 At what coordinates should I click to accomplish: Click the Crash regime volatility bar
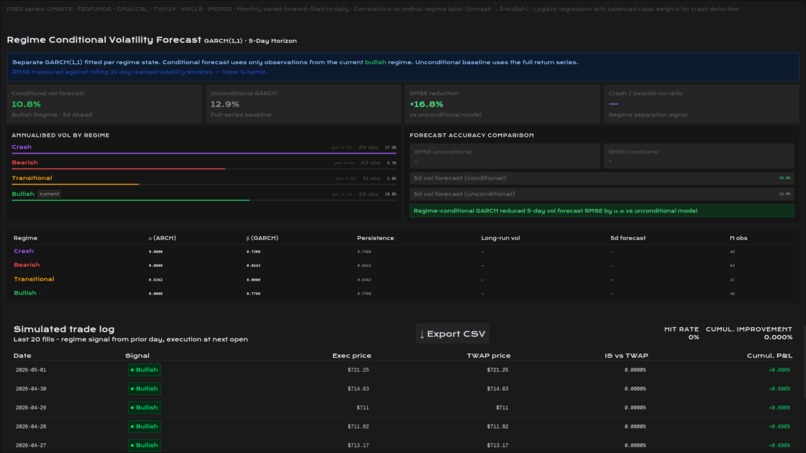[204, 153]
